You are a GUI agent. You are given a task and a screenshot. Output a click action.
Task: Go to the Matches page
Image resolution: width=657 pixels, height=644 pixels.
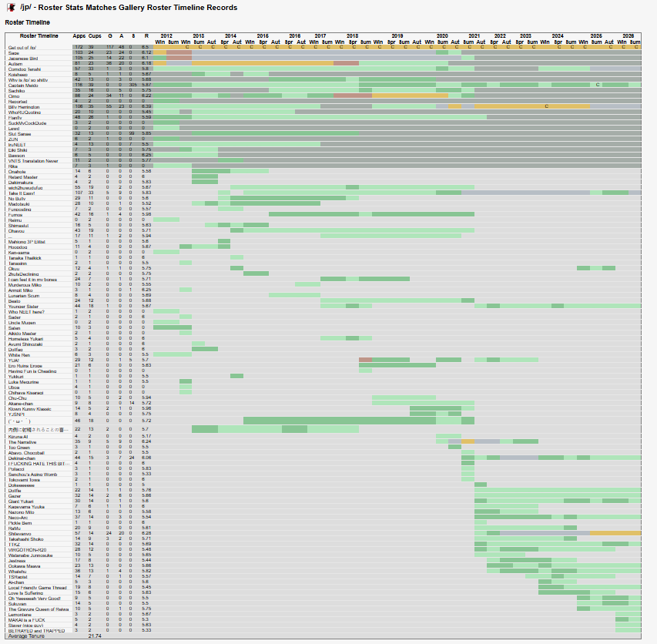tap(102, 8)
